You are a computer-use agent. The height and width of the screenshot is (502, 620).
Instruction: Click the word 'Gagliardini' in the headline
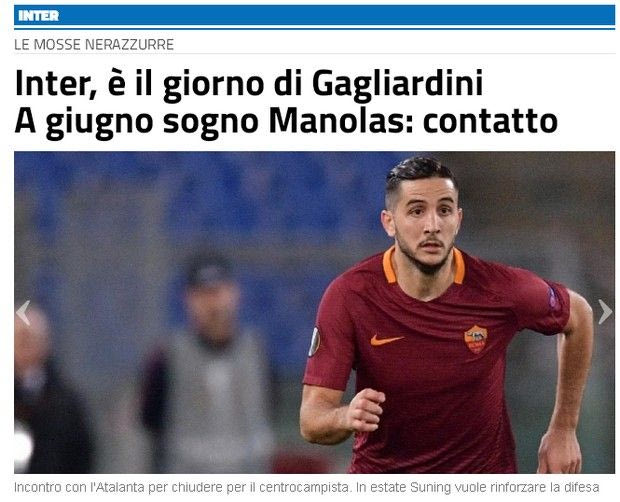pyautogui.click(x=397, y=84)
